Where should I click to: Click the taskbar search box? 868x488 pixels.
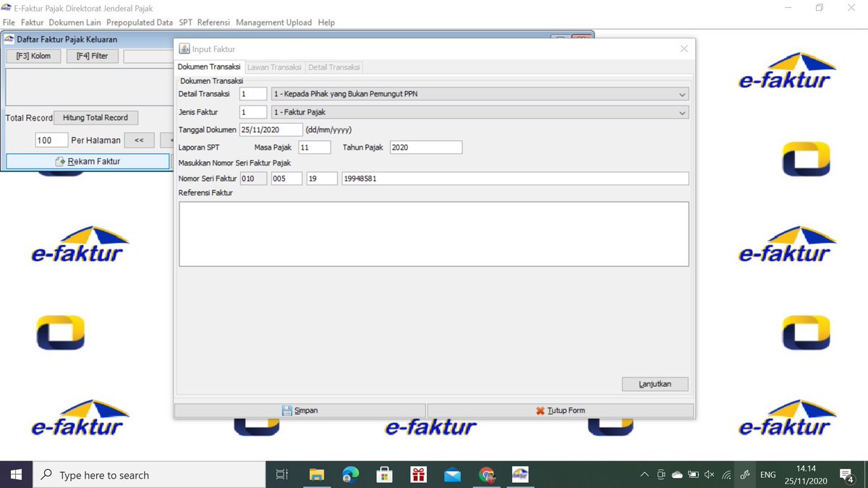click(x=150, y=475)
